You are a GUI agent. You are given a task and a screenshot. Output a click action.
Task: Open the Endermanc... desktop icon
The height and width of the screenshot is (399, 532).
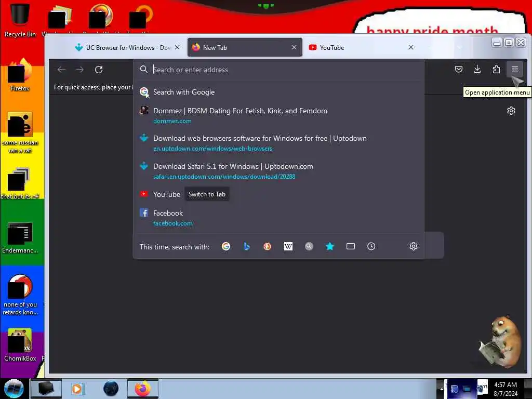coord(20,237)
